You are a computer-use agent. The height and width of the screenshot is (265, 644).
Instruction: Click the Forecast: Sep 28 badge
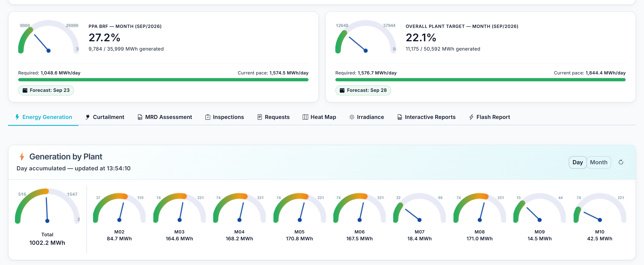(x=363, y=90)
